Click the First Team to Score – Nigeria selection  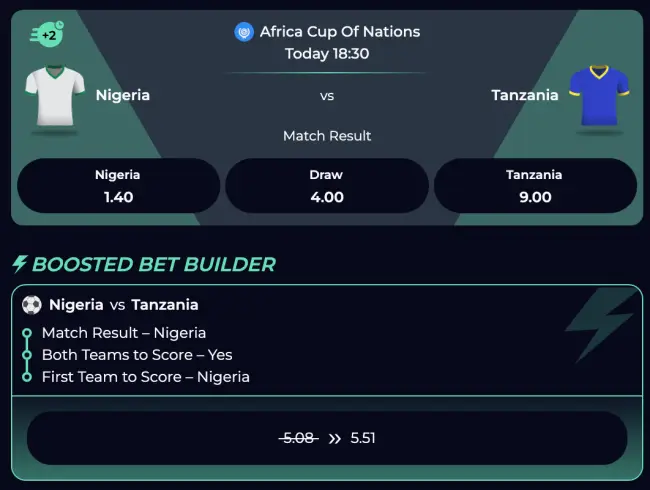click(x=145, y=377)
